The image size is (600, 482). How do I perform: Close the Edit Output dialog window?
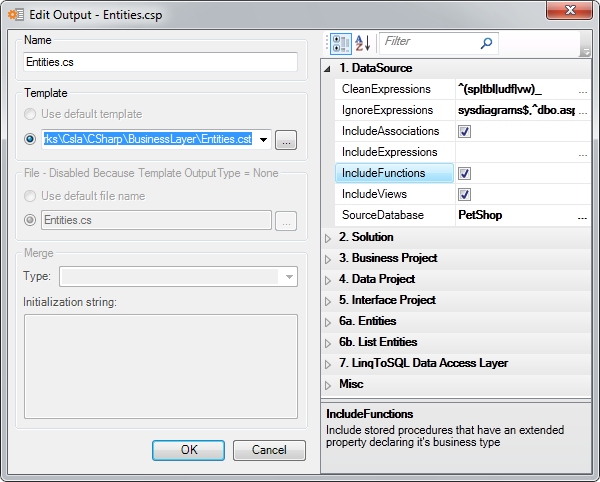569,10
